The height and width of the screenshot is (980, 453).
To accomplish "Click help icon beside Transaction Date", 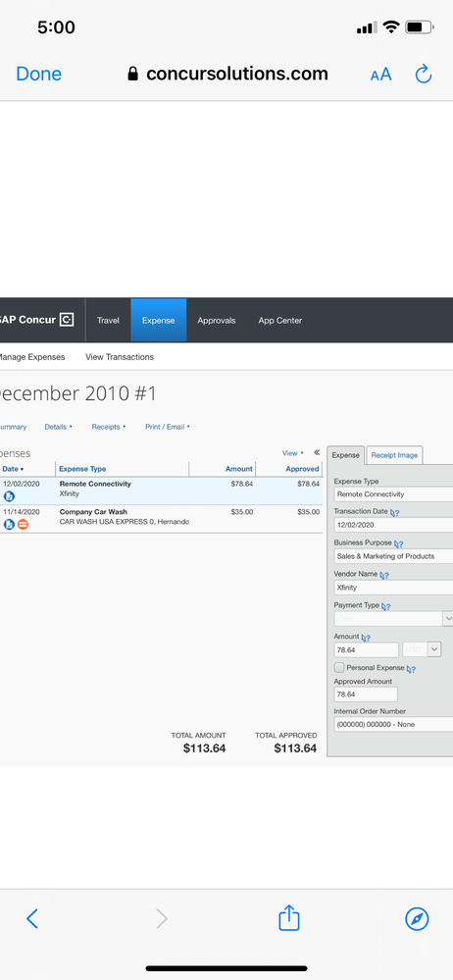I will point(395,512).
